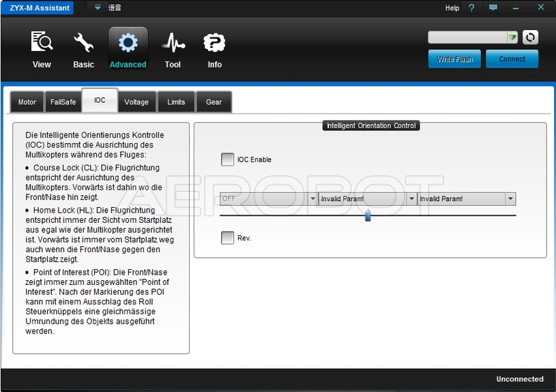Click the Write Flash button

tap(454, 59)
